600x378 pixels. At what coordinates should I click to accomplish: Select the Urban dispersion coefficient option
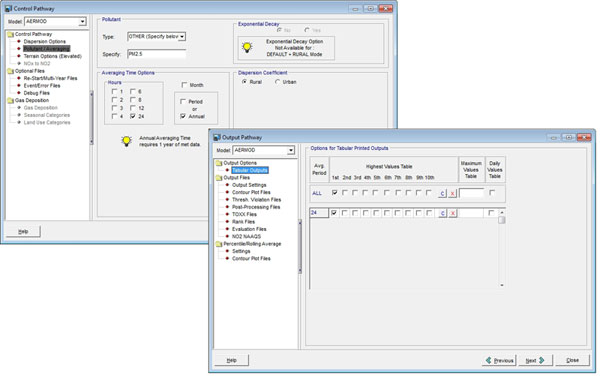pos(278,82)
